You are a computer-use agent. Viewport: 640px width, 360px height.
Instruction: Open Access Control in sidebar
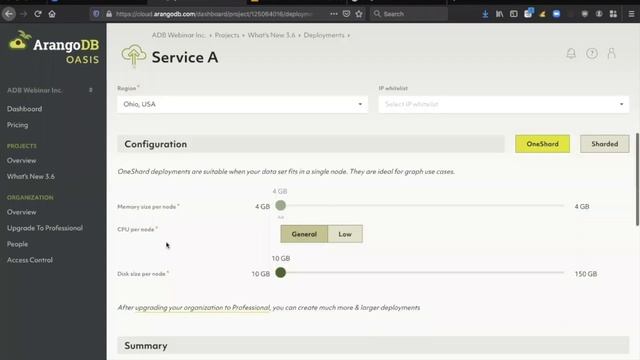30,260
